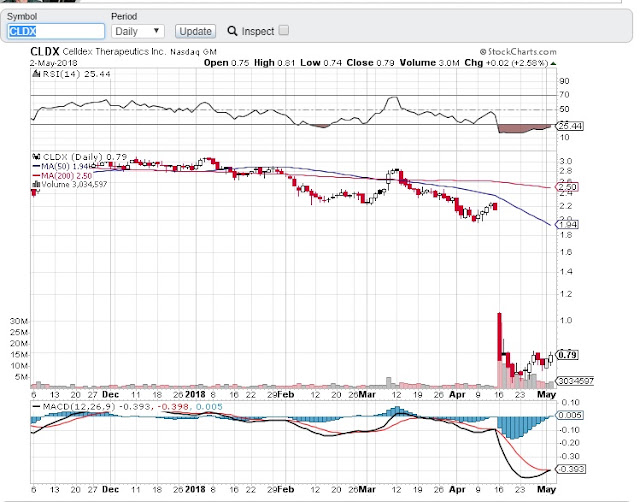This screenshot has height=502, width=640.
Task: Click the 0.005 MACD histogram tag
Action: click(569, 415)
